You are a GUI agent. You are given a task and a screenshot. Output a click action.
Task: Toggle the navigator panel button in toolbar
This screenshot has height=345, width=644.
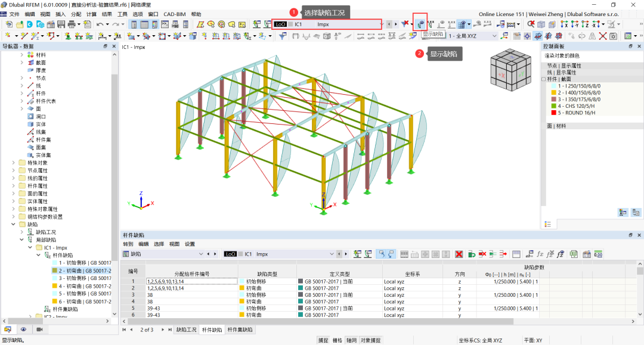click(x=134, y=24)
